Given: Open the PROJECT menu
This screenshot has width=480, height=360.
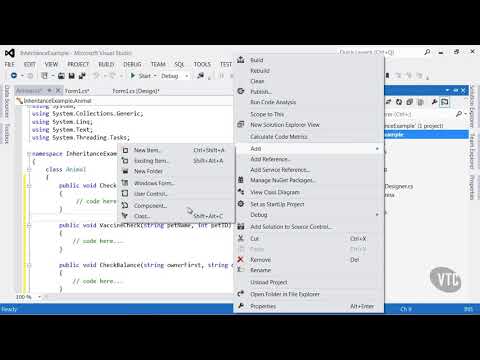Looking at the screenshot, I should (x=78, y=64).
